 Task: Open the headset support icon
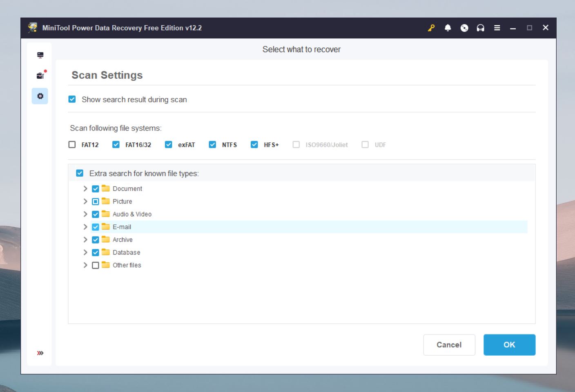coord(481,28)
